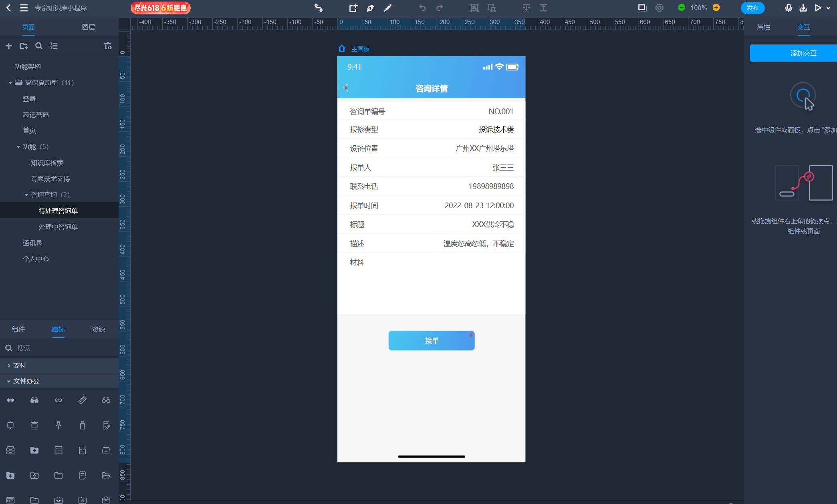
Task: Collapse the 高保真原型 folder
Action: (10, 82)
